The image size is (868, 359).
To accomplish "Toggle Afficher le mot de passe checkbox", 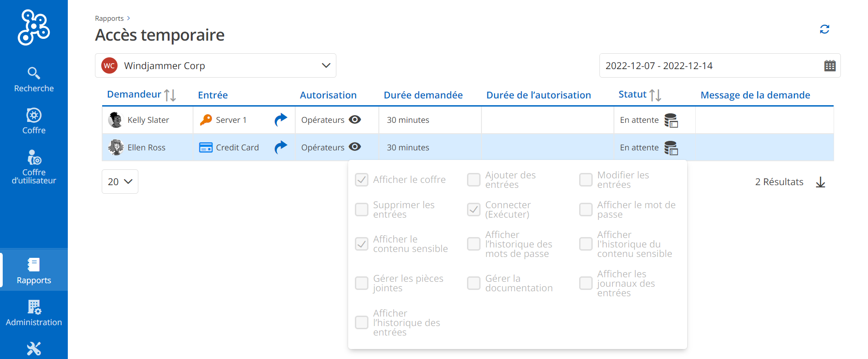I will pos(586,210).
